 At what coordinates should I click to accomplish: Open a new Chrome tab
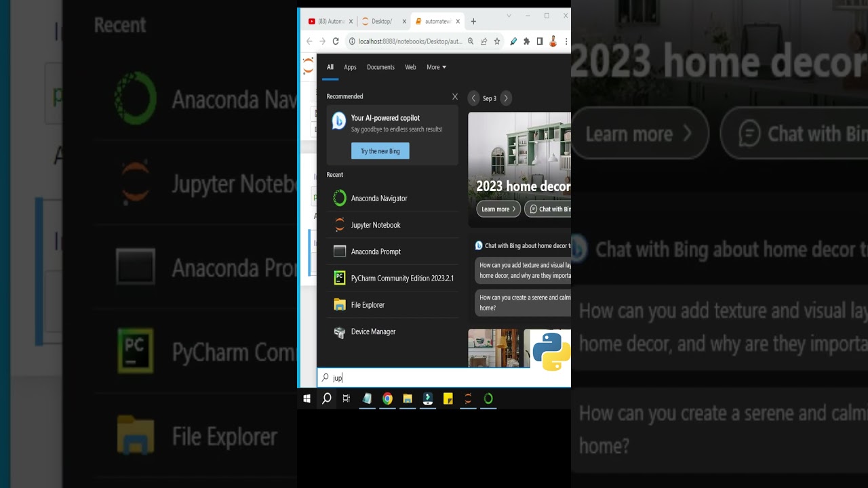[x=473, y=22]
